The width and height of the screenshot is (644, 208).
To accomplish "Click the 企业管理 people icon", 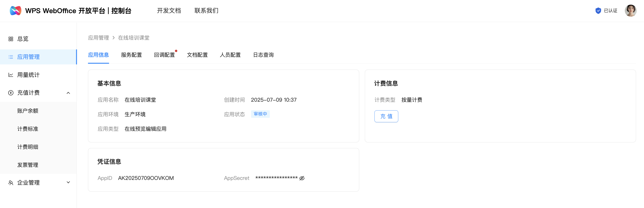I will pos(11,183).
